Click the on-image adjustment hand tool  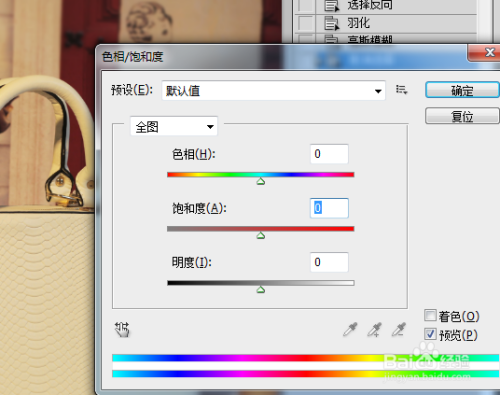[122, 329]
